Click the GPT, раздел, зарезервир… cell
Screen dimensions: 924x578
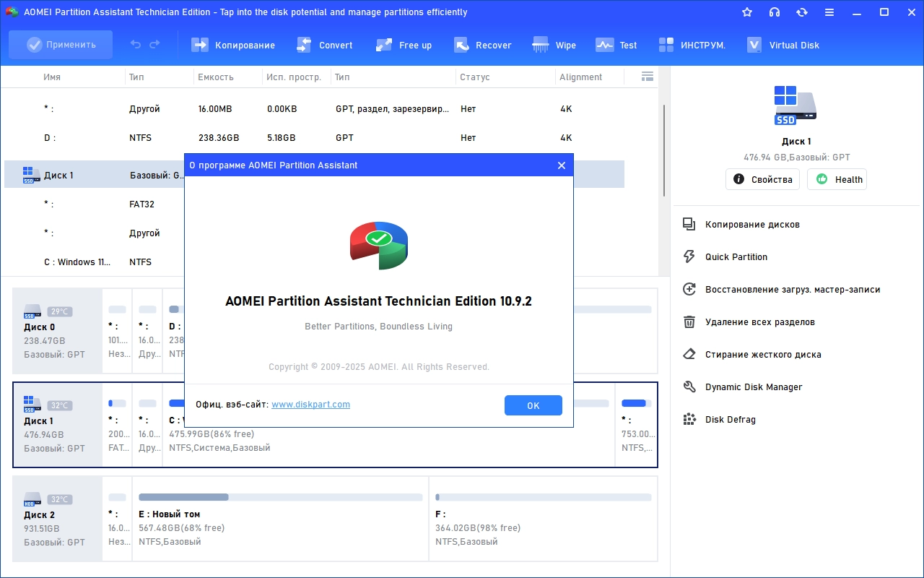393,109
